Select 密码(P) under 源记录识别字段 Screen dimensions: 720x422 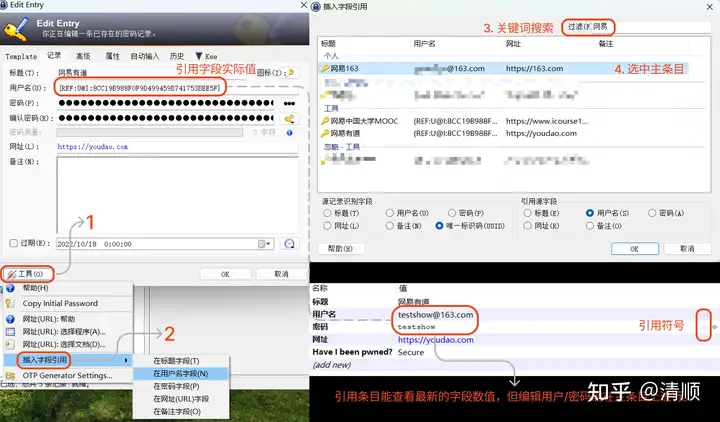[452, 213]
